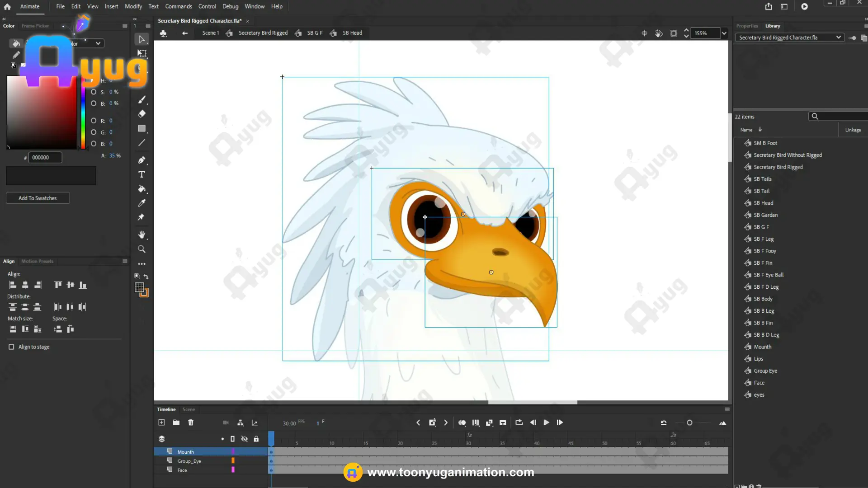Click the new layer icon in Timeline
The width and height of the screenshot is (868, 488).
pyautogui.click(x=161, y=422)
